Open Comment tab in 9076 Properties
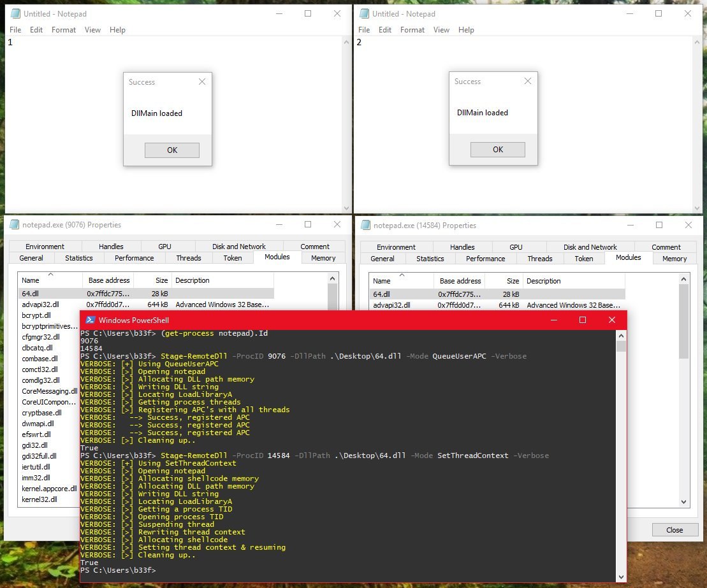 click(x=315, y=247)
